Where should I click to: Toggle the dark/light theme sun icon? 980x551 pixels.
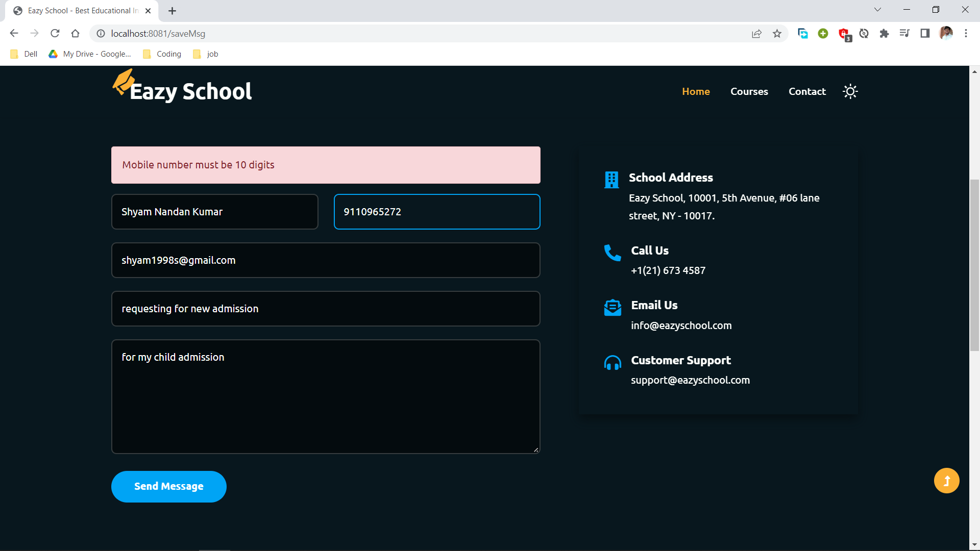pyautogui.click(x=849, y=91)
